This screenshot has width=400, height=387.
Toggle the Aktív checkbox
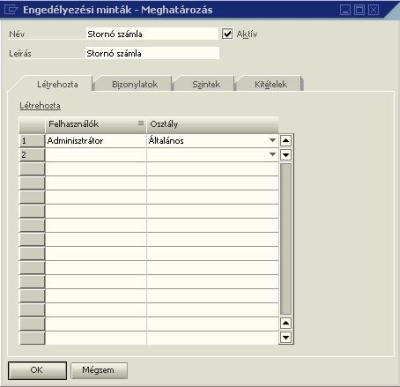(x=227, y=34)
